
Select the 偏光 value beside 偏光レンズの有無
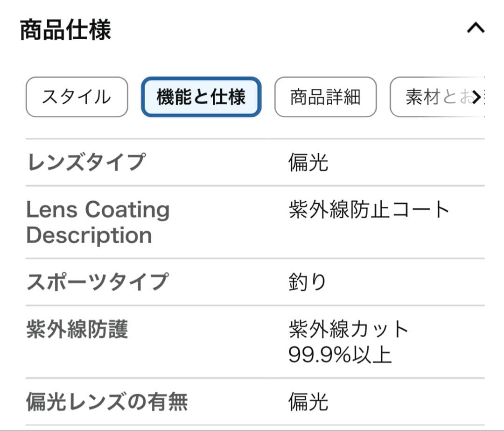[308, 402]
